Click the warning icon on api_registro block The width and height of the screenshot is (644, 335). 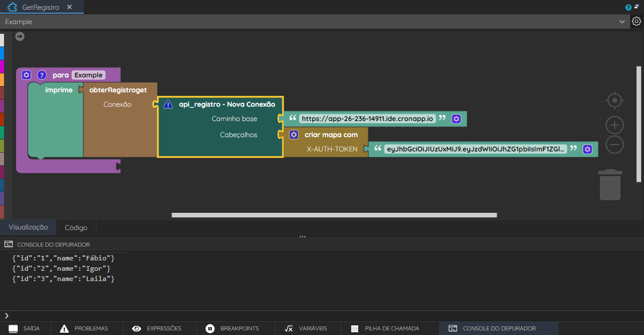[168, 104]
